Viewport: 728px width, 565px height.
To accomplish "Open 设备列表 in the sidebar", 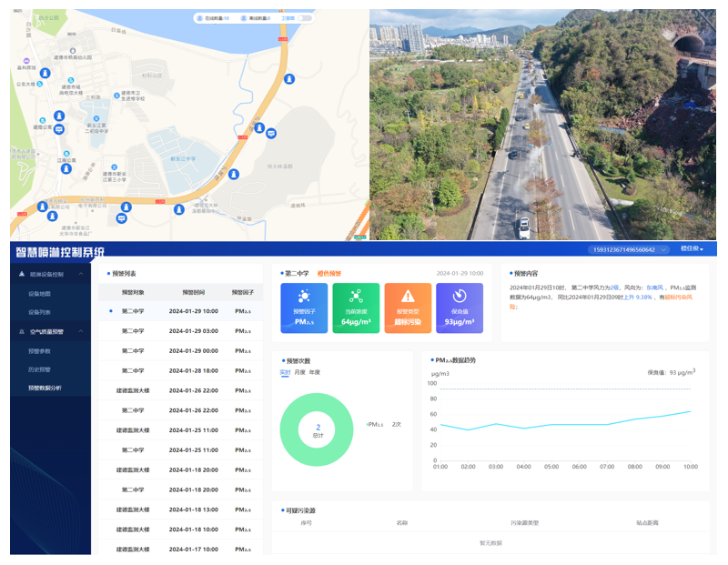I will [39, 312].
